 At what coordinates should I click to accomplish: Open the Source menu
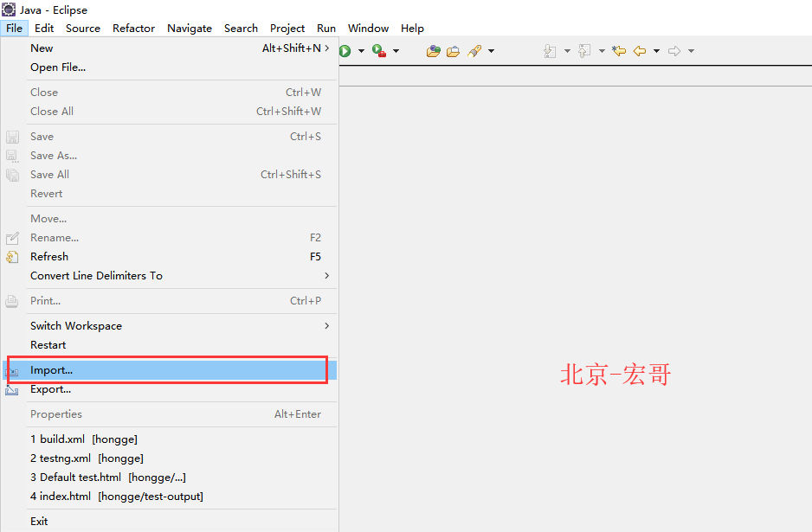tap(83, 28)
